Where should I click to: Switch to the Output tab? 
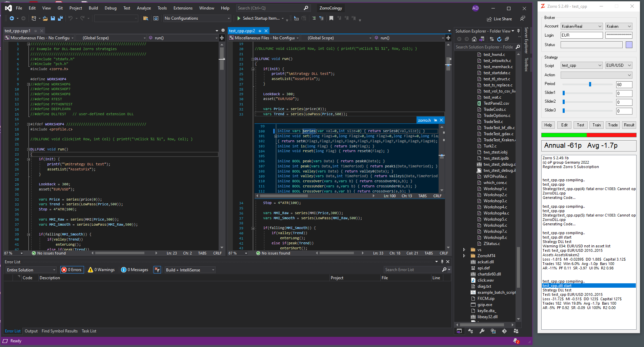click(x=31, y=331)
